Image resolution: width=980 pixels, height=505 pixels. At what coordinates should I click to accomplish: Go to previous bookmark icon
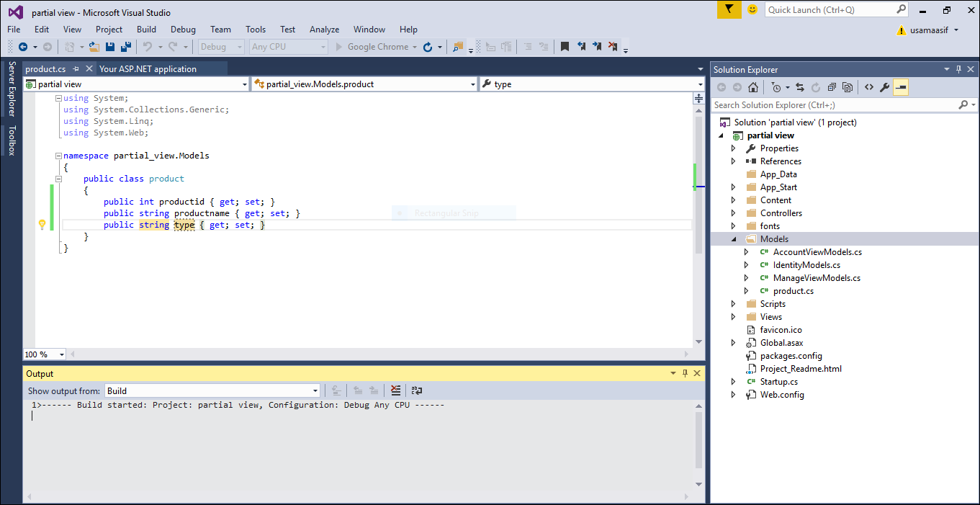[581, 47]
